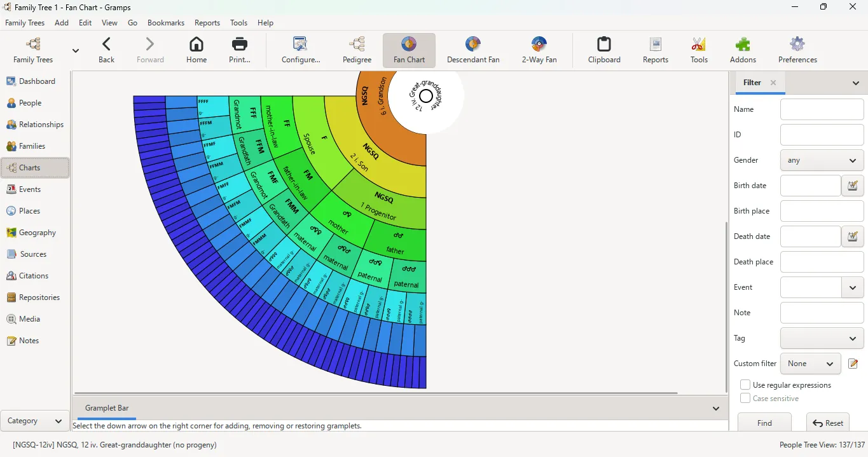868x457 pixels.
Task: Open the birth date editor icon
Action: (852, 186)
